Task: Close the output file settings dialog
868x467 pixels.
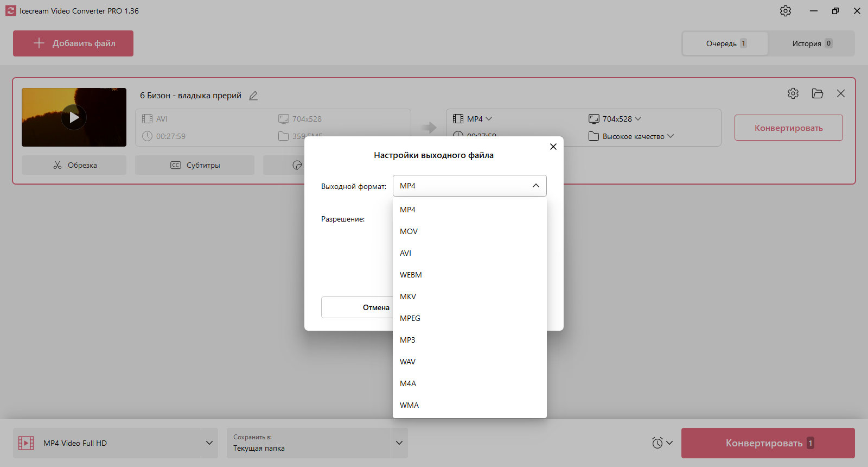Action: tap(553, 147)
